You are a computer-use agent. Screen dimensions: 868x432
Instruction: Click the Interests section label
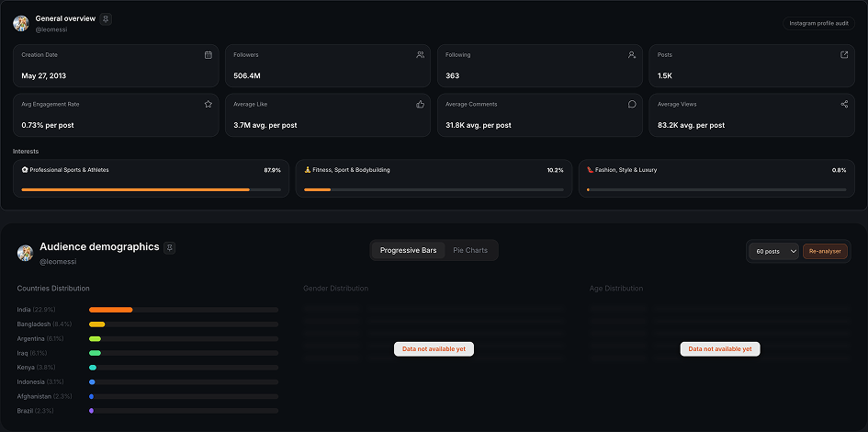(x=26, y=151)
